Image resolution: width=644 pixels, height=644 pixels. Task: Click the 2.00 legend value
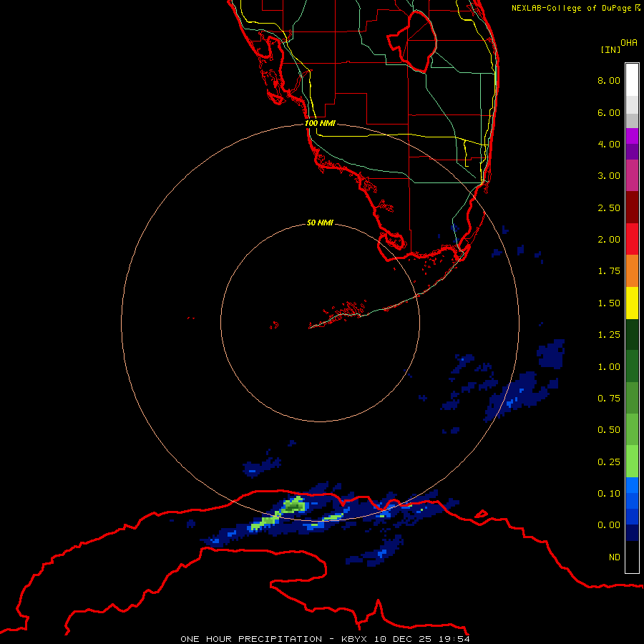(609, 240)
